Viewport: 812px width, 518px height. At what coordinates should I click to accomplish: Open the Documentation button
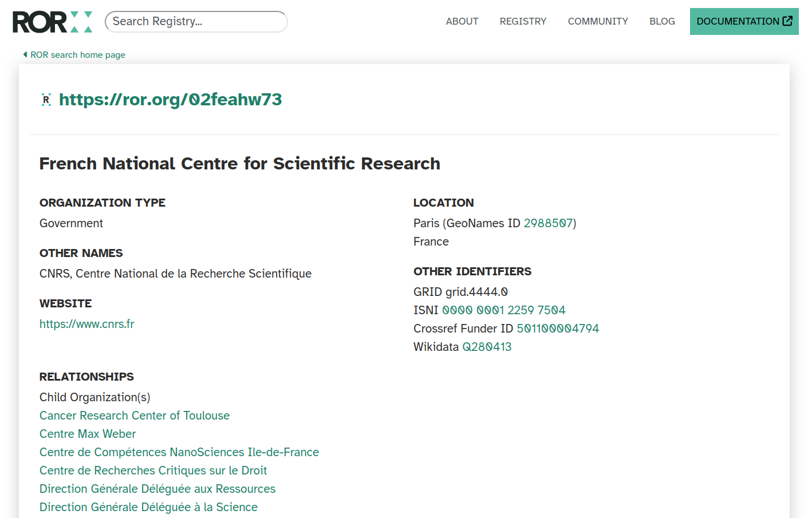tap(744, 21)
